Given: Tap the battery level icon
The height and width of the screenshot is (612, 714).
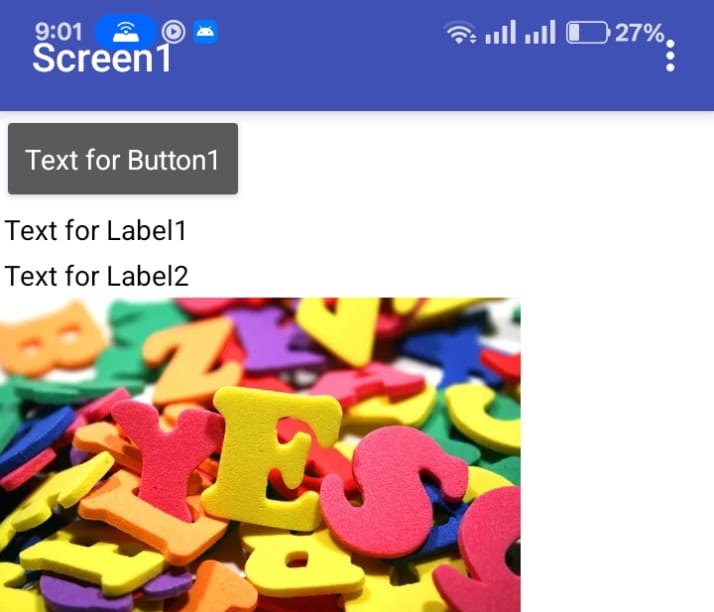Looking at the screenshot, I should tap(587, 33).
